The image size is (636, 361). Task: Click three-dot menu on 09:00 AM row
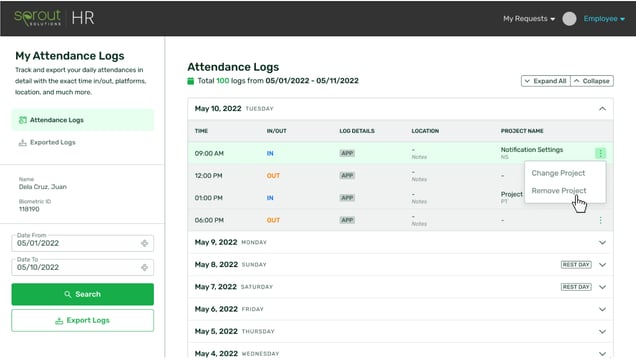pyautogui.click(x=600, y=153)
